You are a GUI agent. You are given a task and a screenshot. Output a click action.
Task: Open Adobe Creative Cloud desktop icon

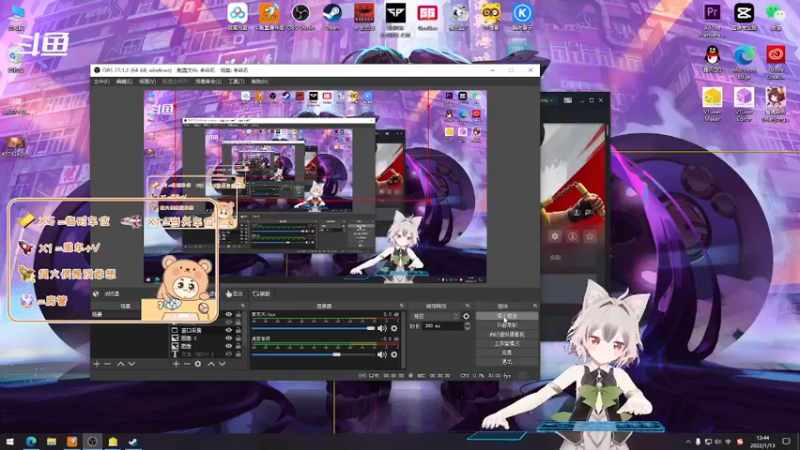pyautogui.click(x=776, y=62)
